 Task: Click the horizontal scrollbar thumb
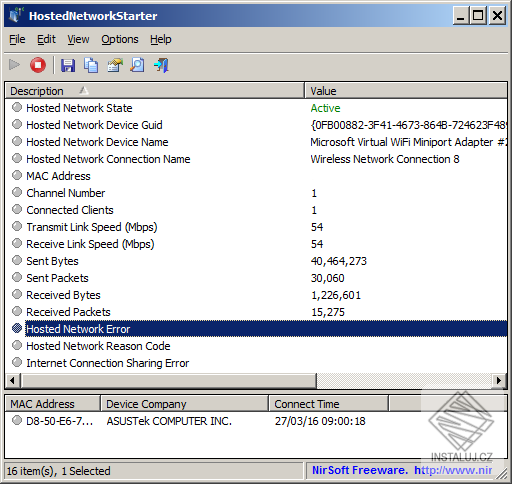168,380
